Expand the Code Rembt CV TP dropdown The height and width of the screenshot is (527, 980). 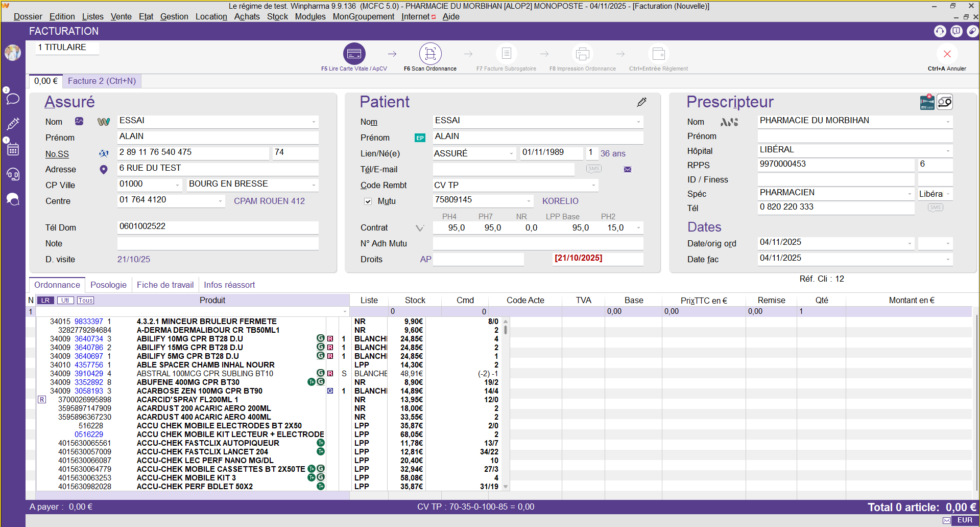coord(593,185)
